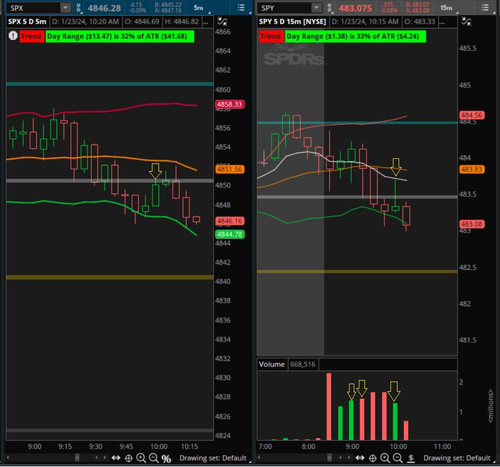The image size is (500, 467).
Task: Open 'Drawing set: Default' under SPX chart
Action: pos(213,458)
